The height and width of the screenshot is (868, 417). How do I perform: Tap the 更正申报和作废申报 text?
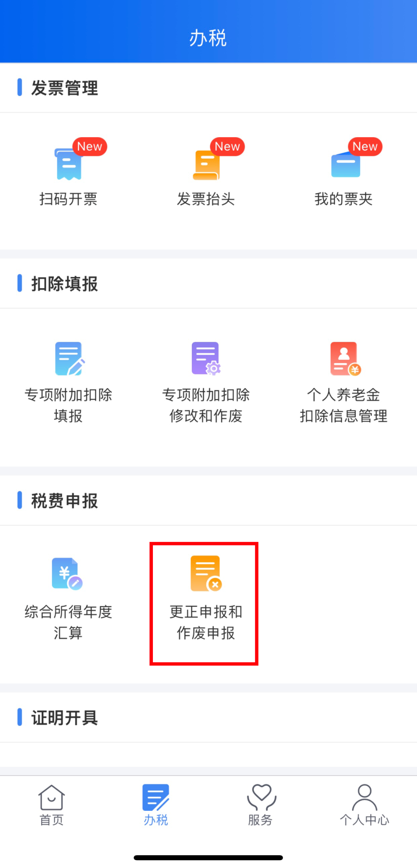pyautogui.click(x=206, y=622)
